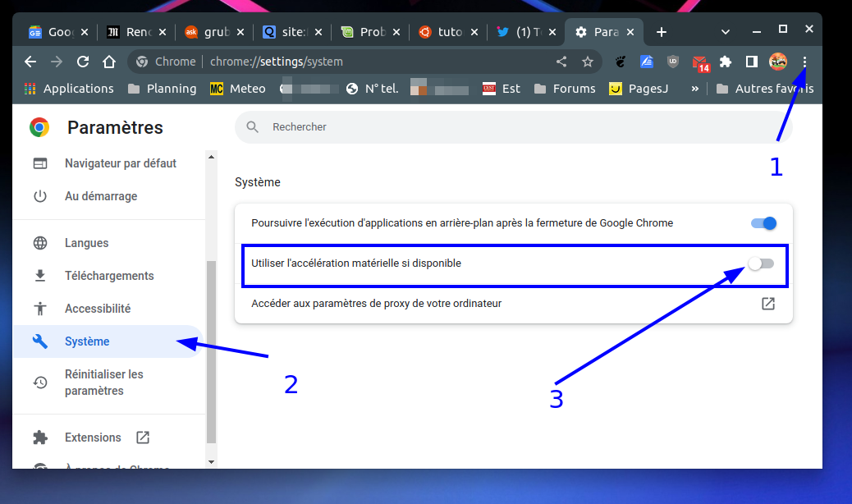Open Chrome three-dot menu

[x=804, y=62]
